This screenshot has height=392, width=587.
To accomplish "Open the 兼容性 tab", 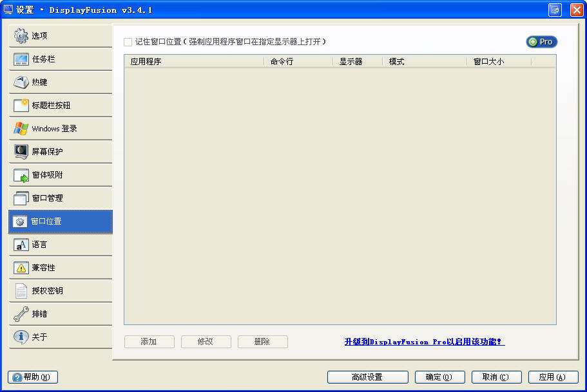I will tap(61, 268).
